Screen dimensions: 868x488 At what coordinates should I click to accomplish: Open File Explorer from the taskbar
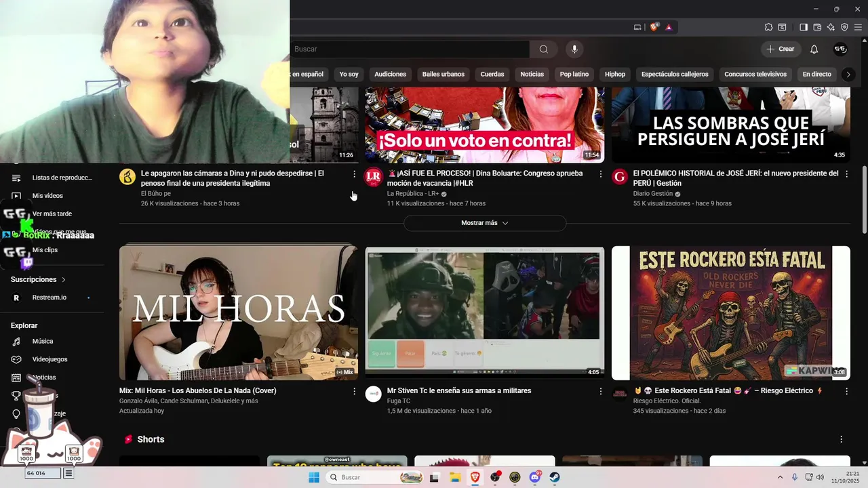pos(455,477)
